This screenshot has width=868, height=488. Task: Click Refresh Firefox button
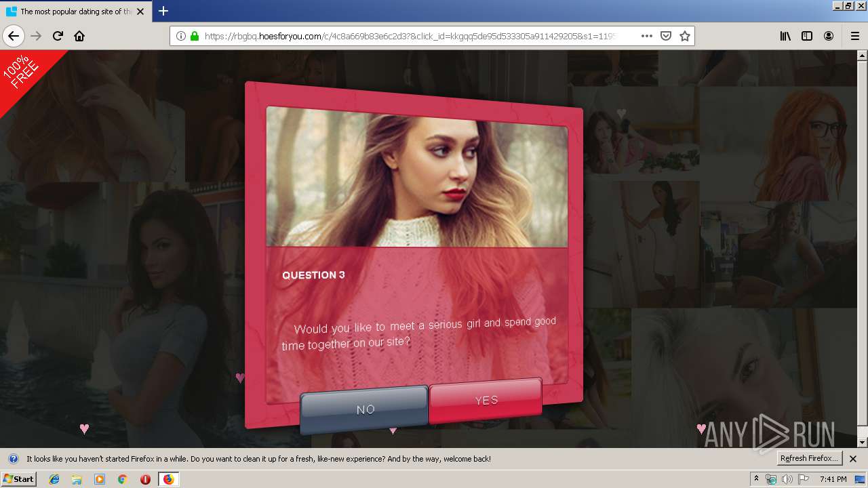pyautogui.click(x=810, y=458)
